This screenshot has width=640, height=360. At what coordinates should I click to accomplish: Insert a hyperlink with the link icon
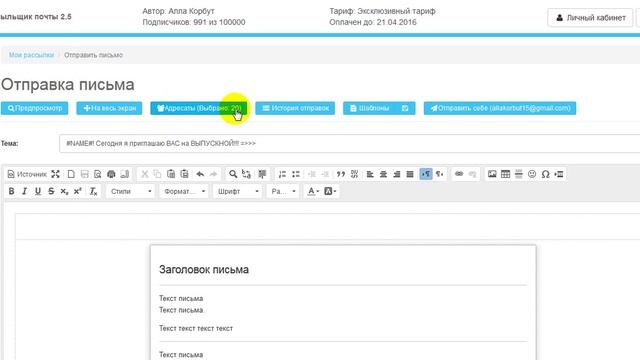[459, 174]
